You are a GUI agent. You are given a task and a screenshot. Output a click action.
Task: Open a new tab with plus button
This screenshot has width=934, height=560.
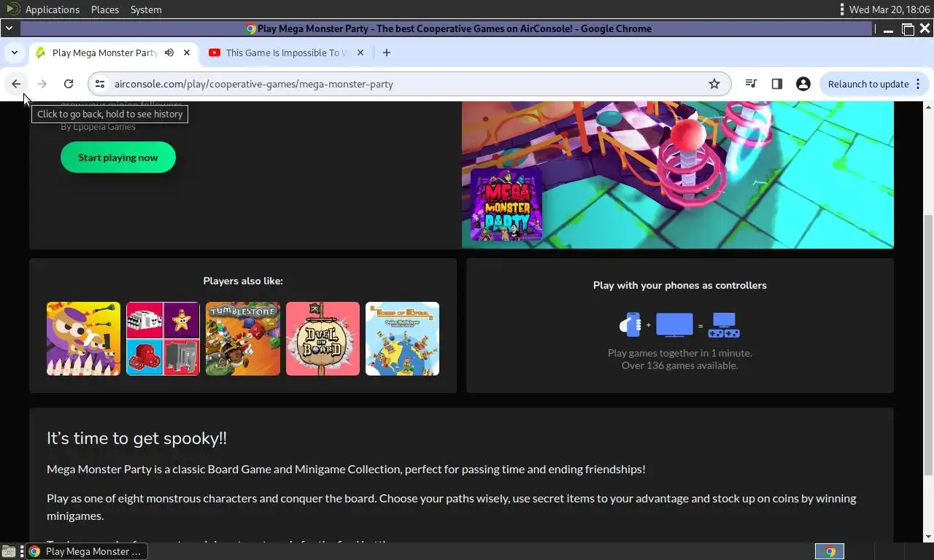point(387,52)
